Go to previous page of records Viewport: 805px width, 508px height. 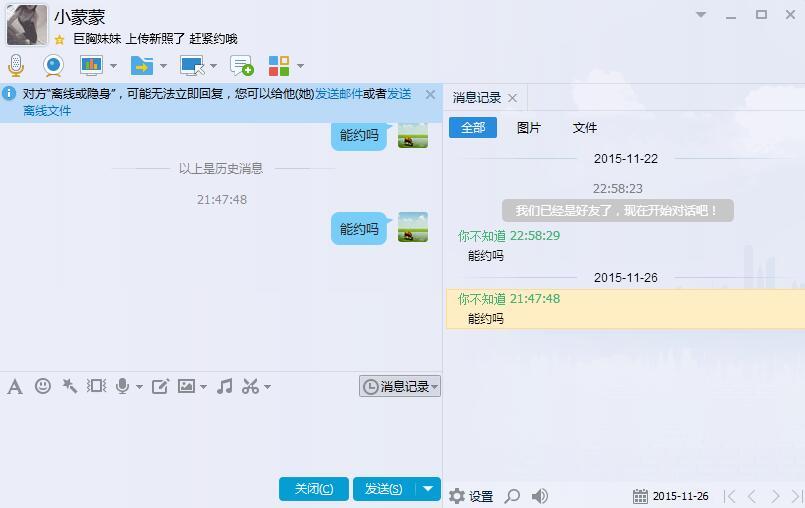tap(752, 496)
